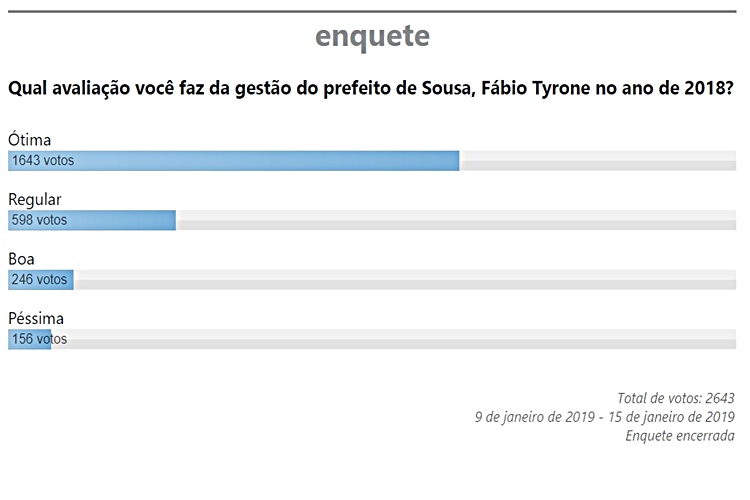
Task: Click the 'Enquete encerrada' status text
Action: point(679,435)
